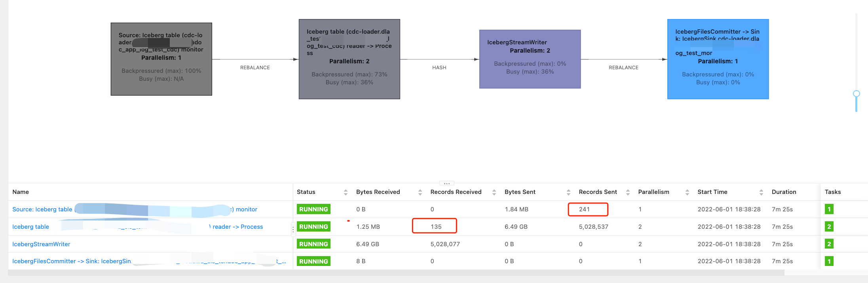The image size is (868, 283).
Task: Select the reader -> Process graph node
Action: (349, 59)
